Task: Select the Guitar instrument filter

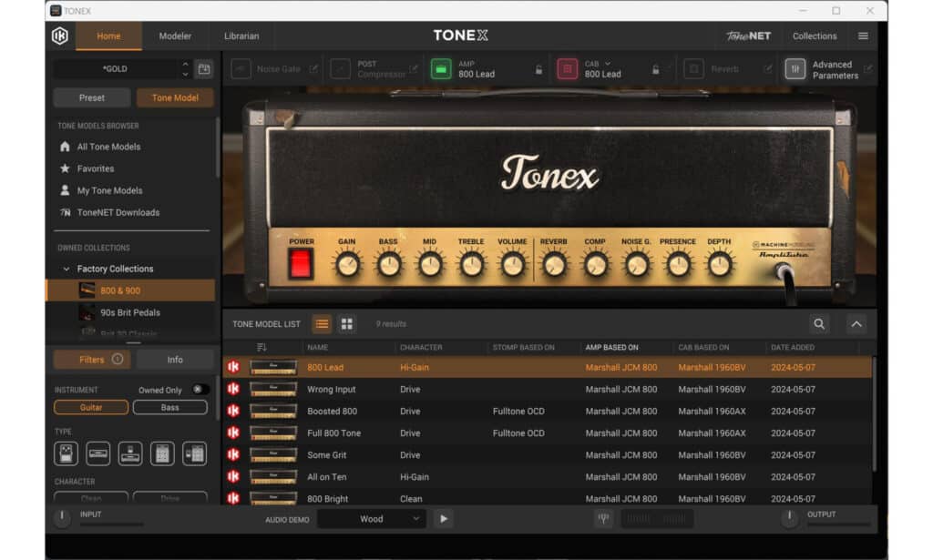Action: pyautogui.click(x=91, y=407)
